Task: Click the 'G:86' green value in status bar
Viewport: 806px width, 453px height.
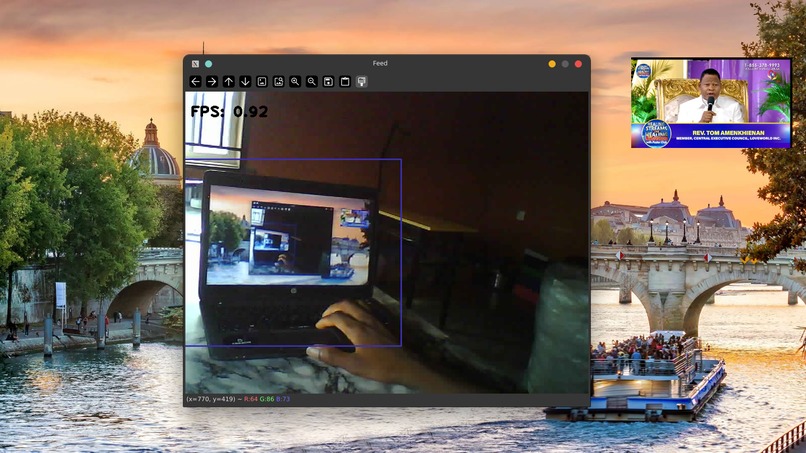Action: (x=267, y=399)
